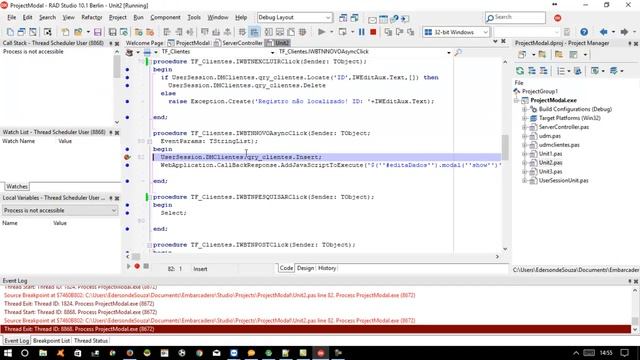Click the IDE Search input field
This screenshot has width=640, height=360.
(x=516, y=18)
